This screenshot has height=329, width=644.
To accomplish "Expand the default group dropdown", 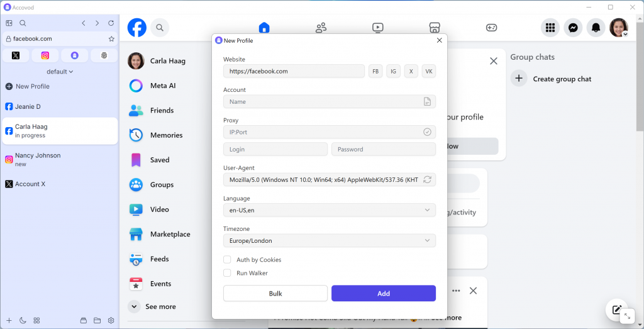I will [60, 72].
